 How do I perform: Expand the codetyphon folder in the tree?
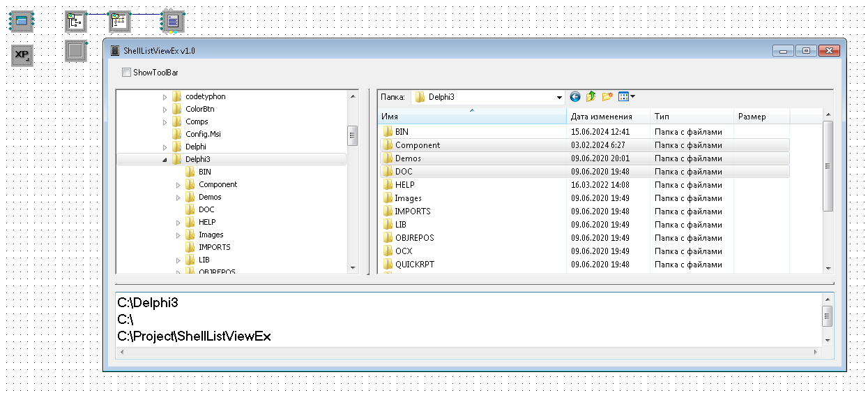(165, 97)
